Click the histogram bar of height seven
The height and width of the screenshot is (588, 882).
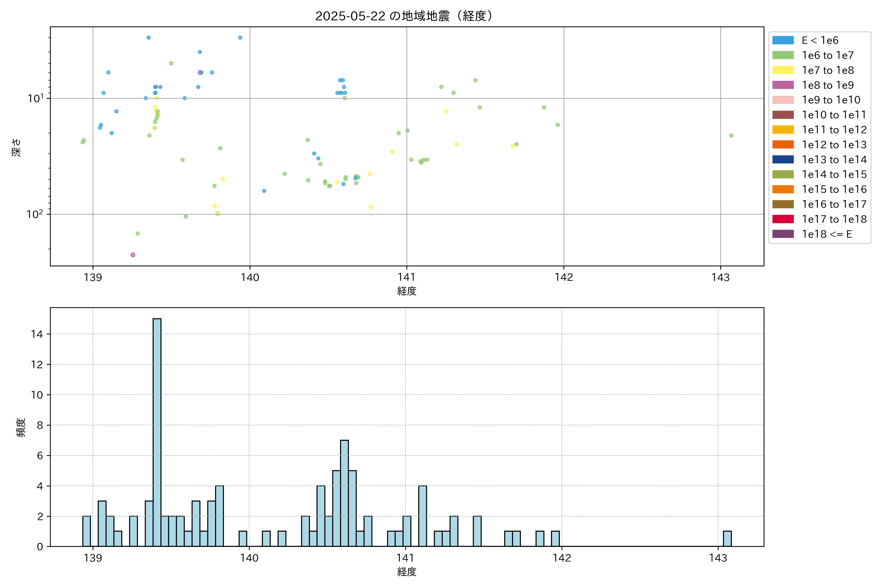coord(344,493)
